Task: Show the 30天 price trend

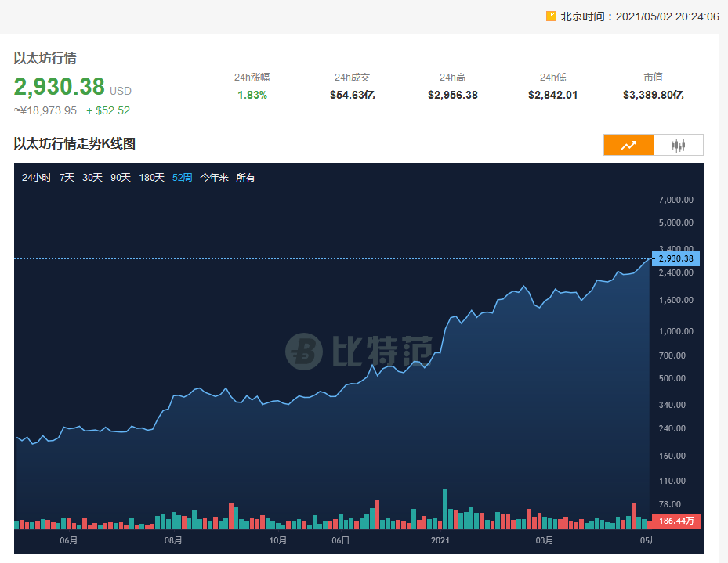Action: [92, 178]
